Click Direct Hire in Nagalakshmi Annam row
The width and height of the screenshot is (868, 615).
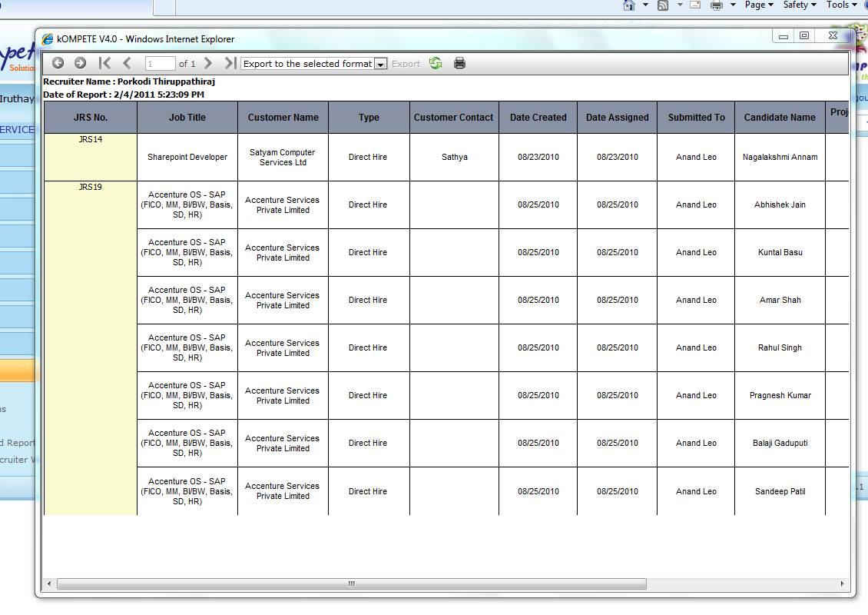(x=368, y=158)
